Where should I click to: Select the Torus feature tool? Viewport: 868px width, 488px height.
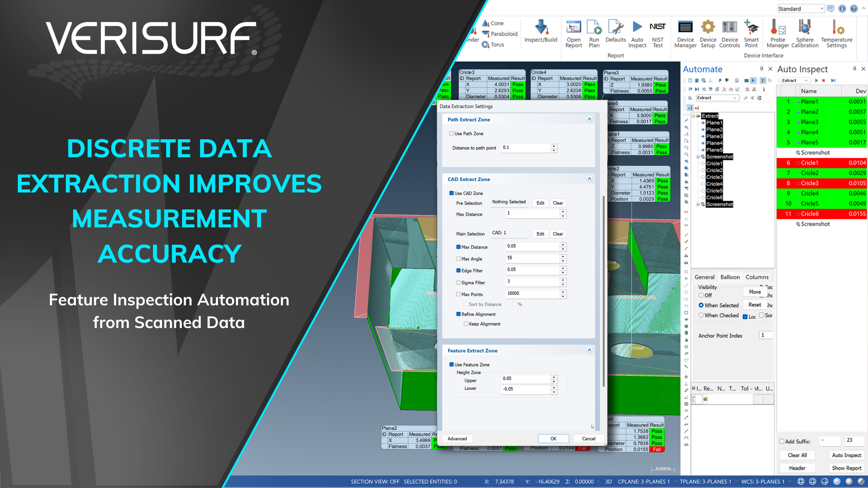[x=493, y=44]
